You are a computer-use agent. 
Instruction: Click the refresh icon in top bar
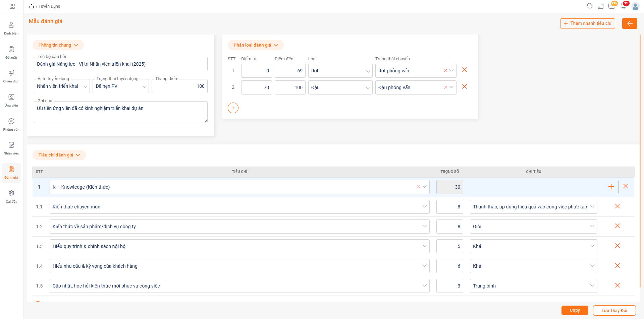pos(589,6)
